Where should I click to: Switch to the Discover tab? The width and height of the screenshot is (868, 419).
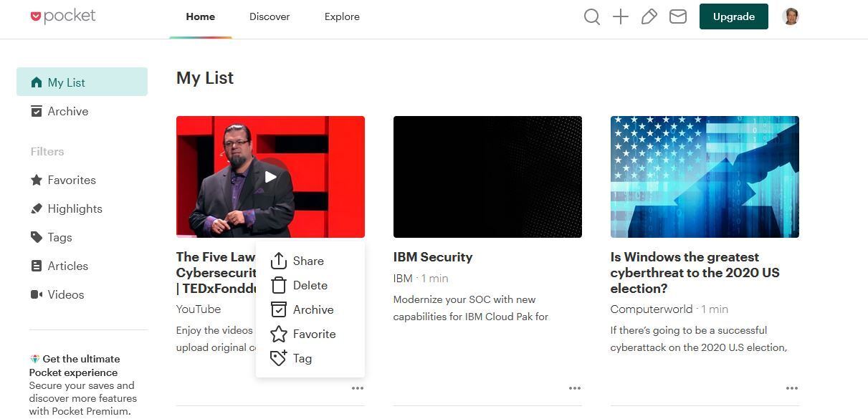[270, 16]
